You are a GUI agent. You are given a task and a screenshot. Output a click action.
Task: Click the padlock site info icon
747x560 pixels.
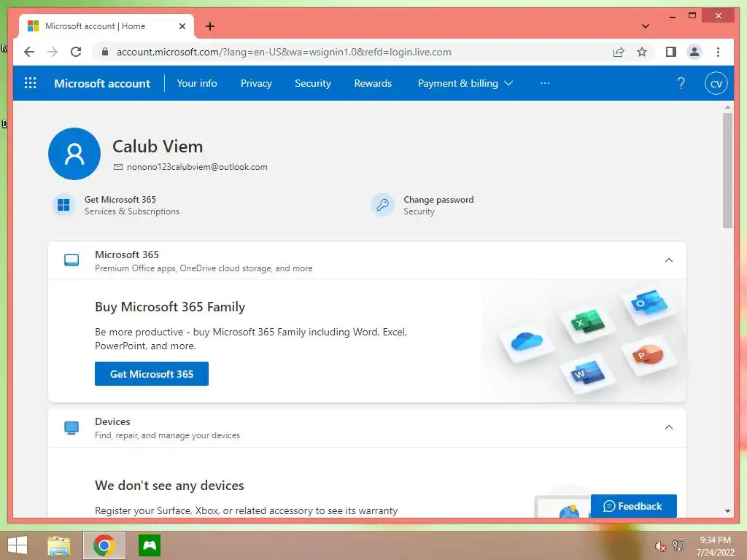point(105,52)
